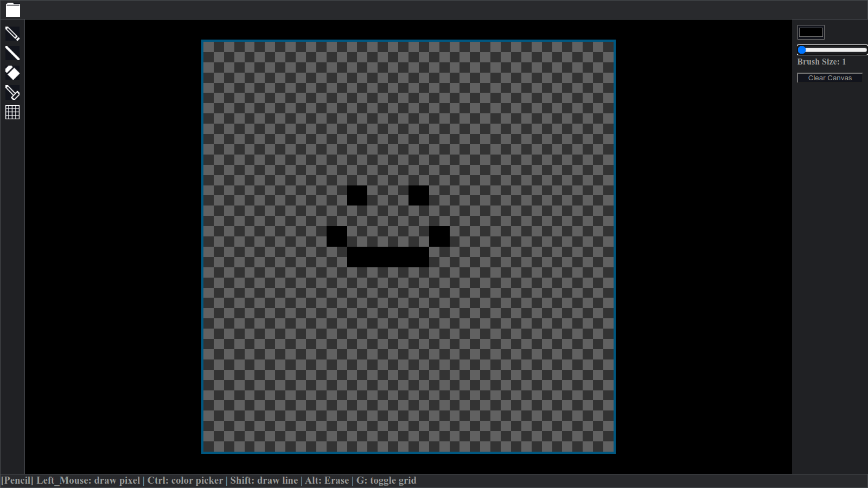This screenshot has width=868, height=488.
Task: Click the Eraser icon below the Line tool
Action: click(x=12, y=73)
